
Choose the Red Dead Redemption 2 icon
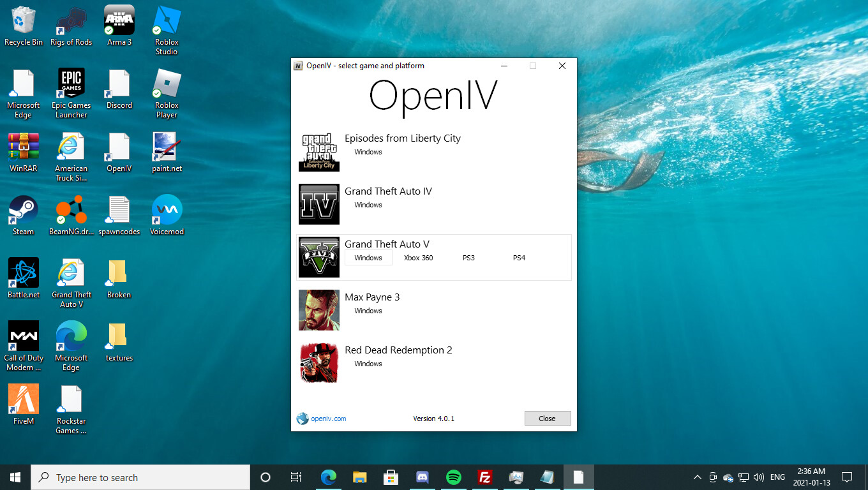point(319,363)
